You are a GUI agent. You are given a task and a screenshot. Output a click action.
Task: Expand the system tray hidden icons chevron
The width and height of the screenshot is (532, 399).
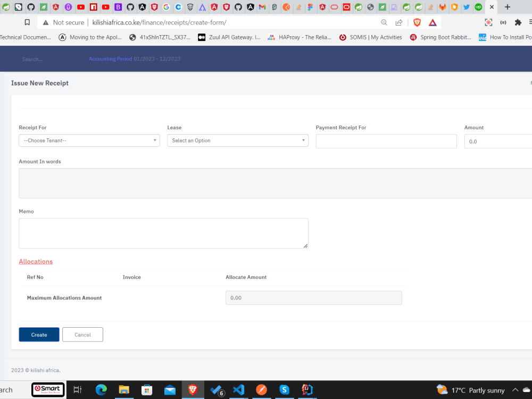515,389
